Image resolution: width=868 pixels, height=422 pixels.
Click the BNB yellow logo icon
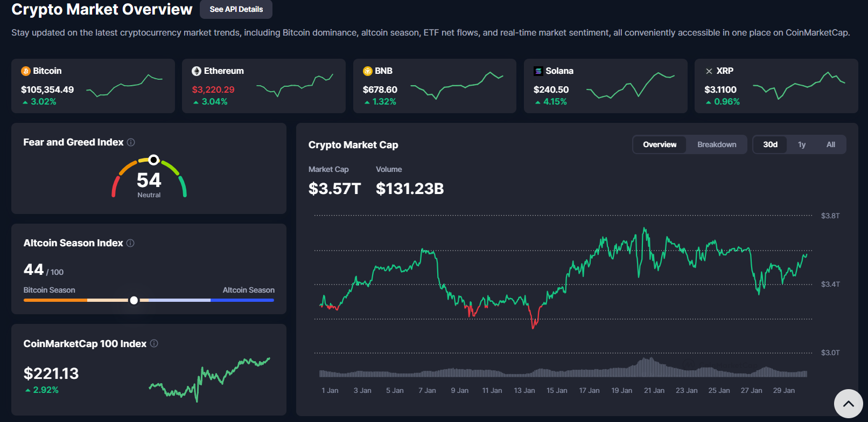pyautogui.click(x=368, y=71)
